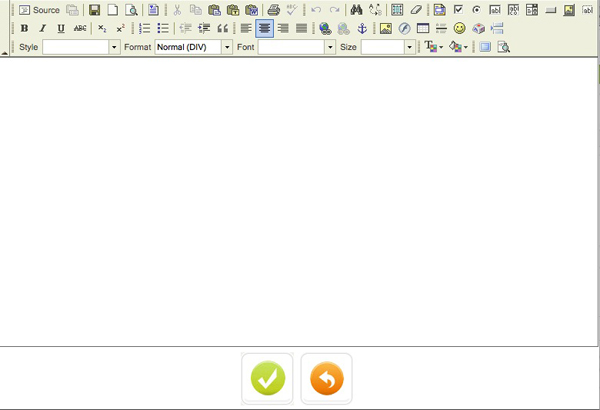The height and width of the screenshot is (410, 600).
Task: Click inside the empty editor text area
Action: click(x=300, y=200)
